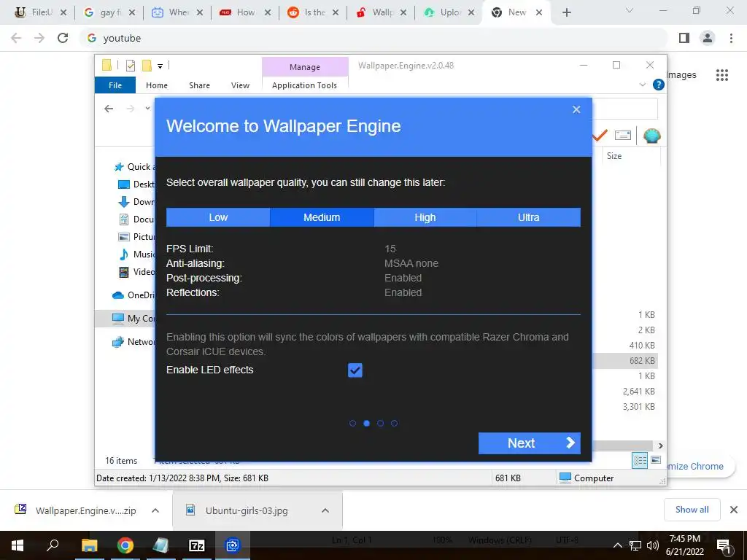
Task: Select second setup page dot
Action: pos(366,423)
